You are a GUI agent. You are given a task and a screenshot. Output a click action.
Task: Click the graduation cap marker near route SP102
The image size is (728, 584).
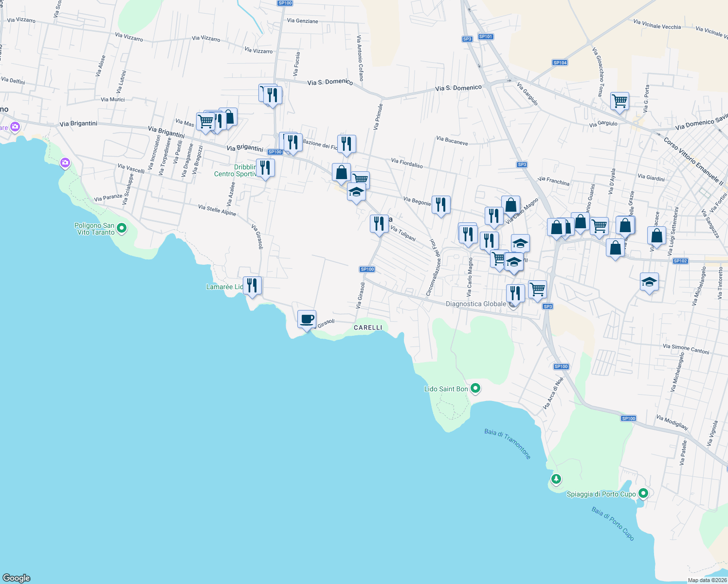(x=649, y=281)
